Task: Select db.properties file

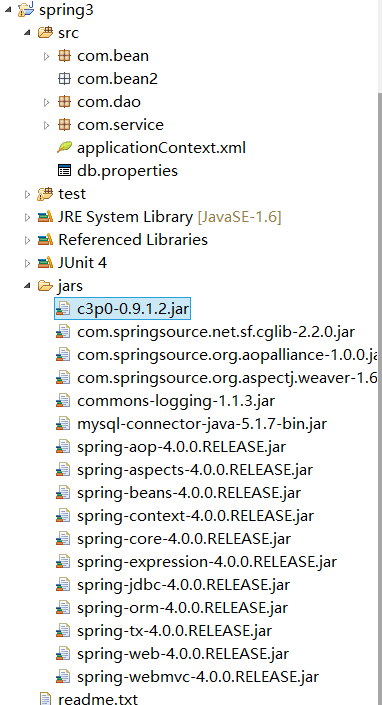Action: click(x=127, y=171)
